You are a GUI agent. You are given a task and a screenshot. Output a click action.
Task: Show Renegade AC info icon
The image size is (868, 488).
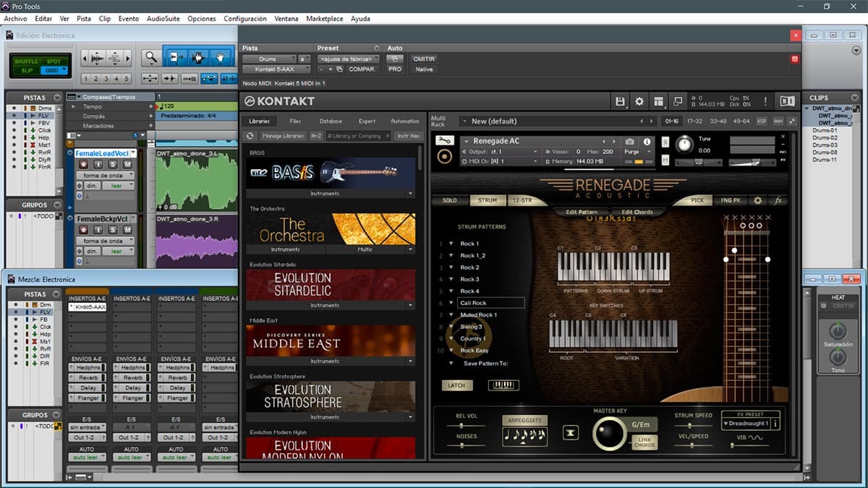[x=647, y=142]
